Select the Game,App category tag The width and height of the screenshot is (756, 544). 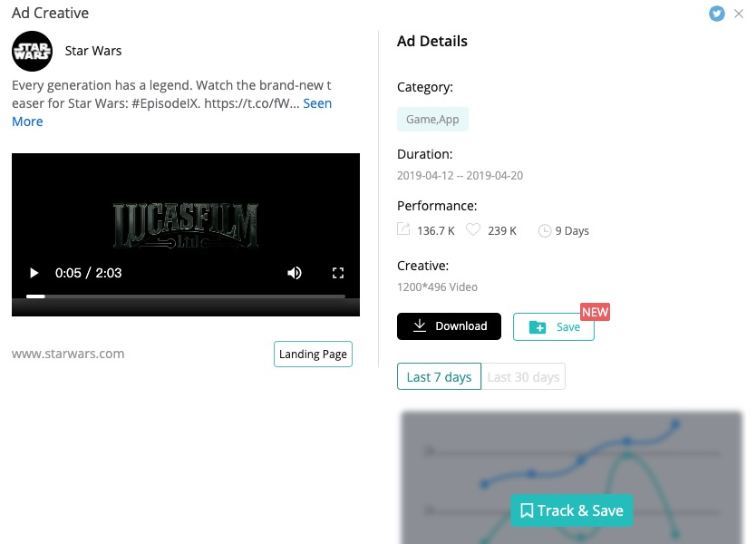pyautogui.click(x=432, y=119)
